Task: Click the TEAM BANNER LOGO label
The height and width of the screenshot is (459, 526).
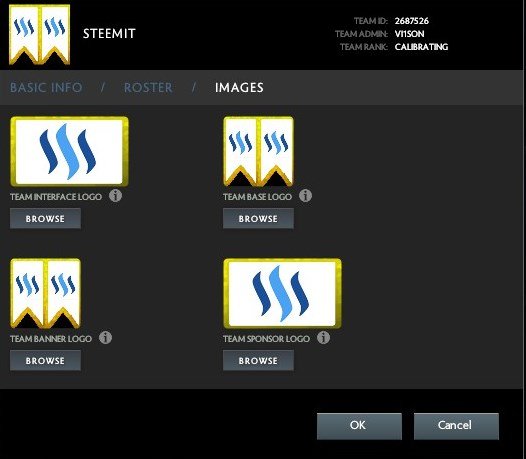Action: click(51, 339)
